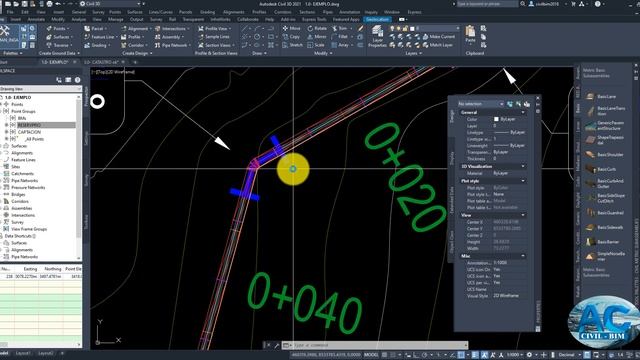Click the Parcel tool in Create Design
Screen dimensions: 640x360
click(95, 29)
